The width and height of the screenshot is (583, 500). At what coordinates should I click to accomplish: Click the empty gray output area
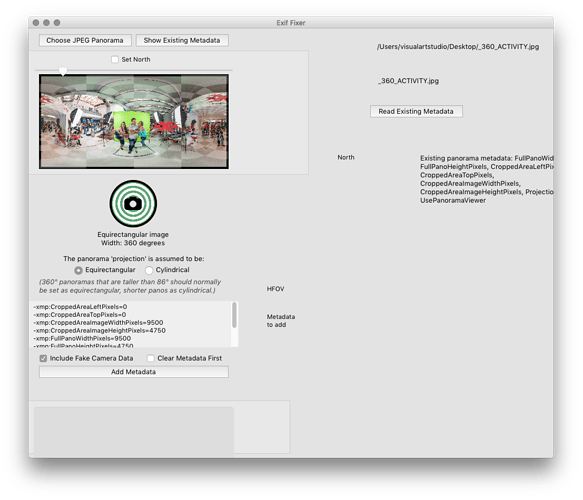click(134, 430)
